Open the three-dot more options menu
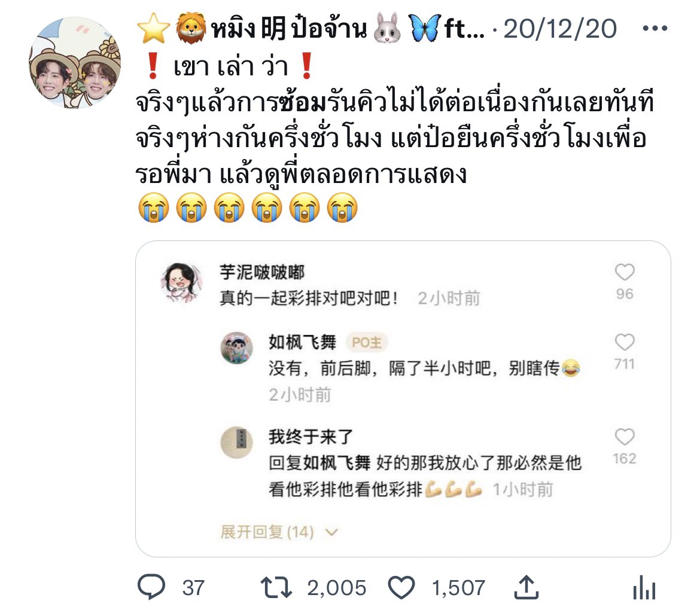This screenshot has width=700, height=616. point(655,29)
